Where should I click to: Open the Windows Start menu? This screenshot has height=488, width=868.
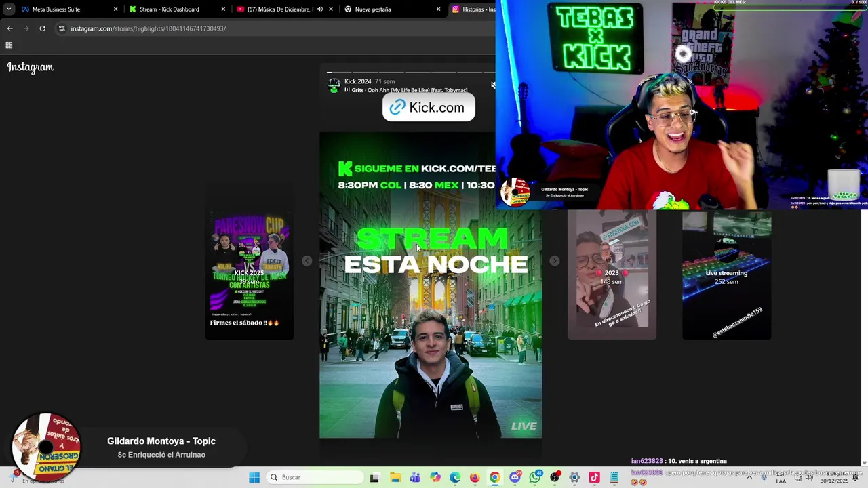[x=254, y=477]
